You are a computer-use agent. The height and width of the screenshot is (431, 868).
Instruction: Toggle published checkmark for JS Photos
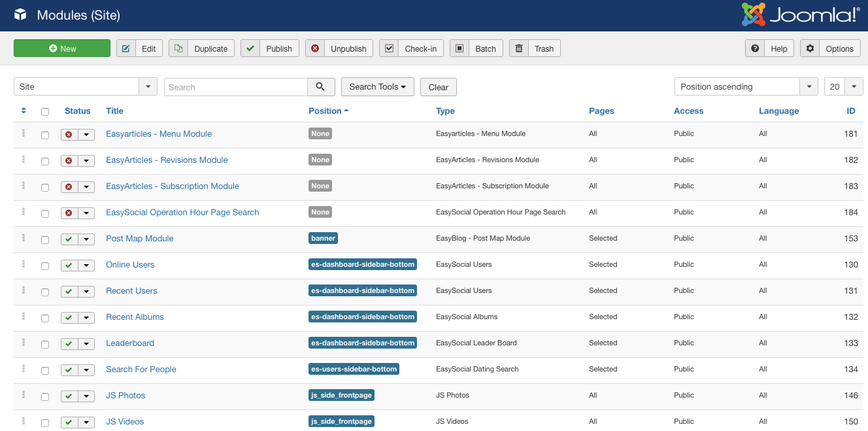click(x=69, y=396)
